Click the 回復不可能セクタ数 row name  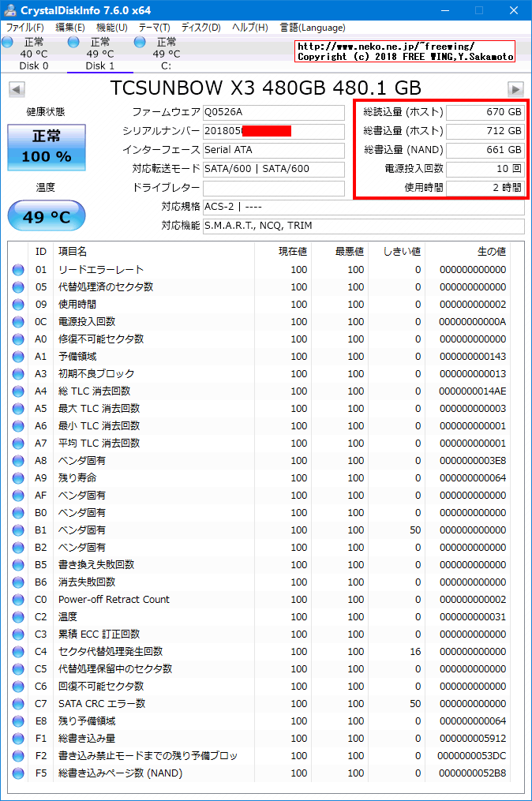coord(101,687)
